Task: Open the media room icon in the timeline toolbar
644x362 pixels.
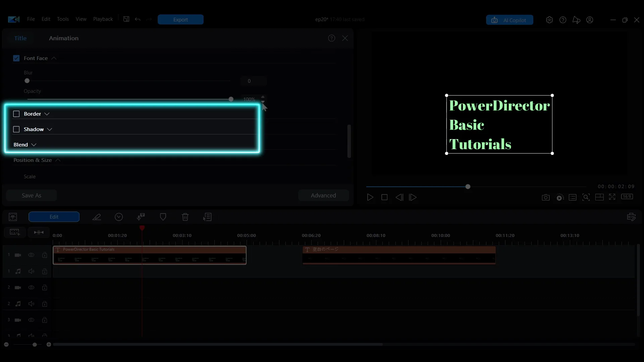Action: pos(13,217)
